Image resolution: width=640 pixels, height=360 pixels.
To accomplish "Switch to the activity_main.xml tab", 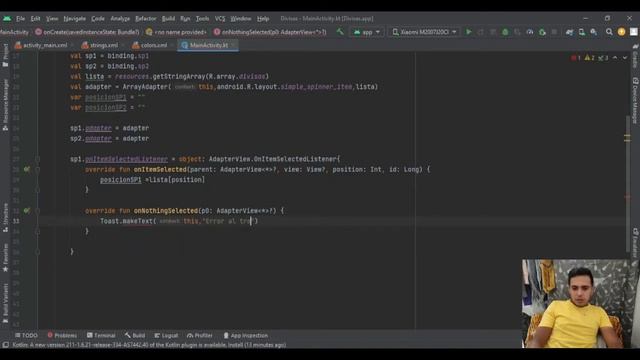I will 44,45.
